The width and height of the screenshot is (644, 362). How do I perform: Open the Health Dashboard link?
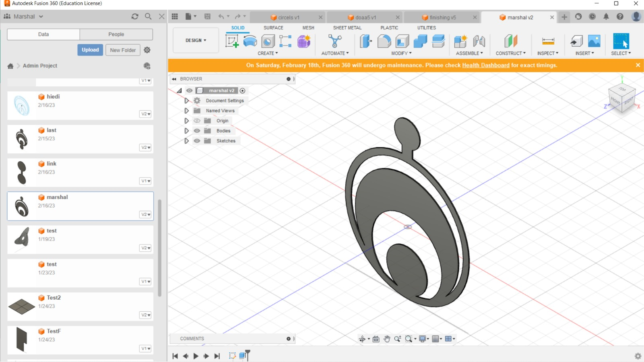pyautogui.click(x=486, y=65)
